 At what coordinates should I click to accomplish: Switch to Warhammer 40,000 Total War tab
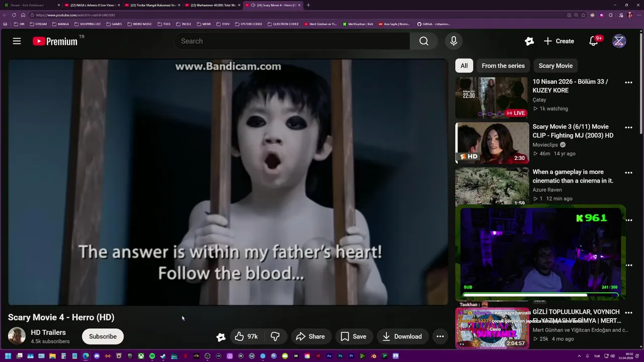coord(212,5)
